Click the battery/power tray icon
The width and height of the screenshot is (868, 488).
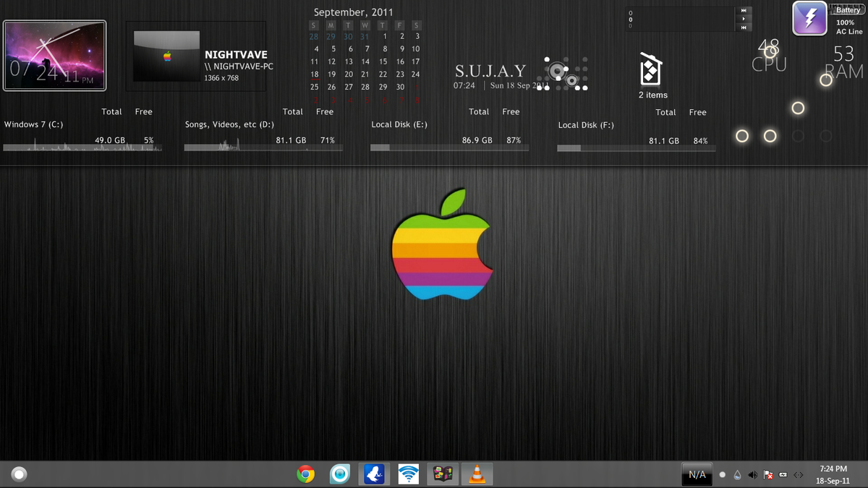click(783, 475)
